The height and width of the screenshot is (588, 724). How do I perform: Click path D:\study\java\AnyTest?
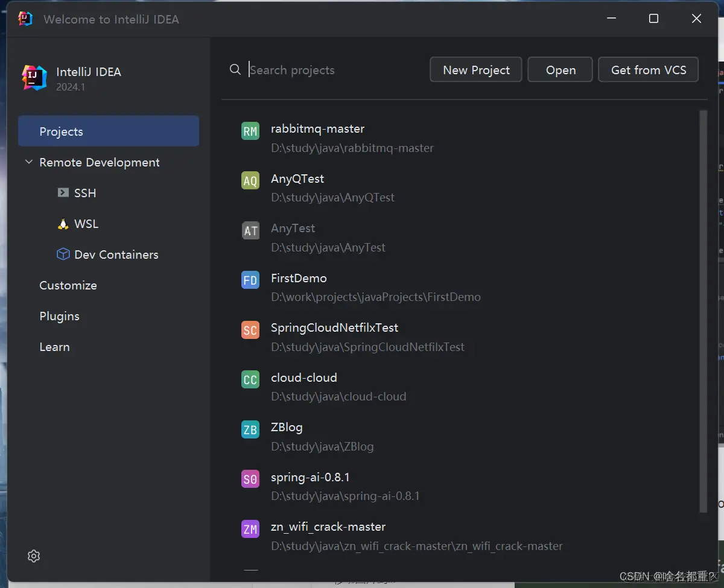[x=328, y=247]
